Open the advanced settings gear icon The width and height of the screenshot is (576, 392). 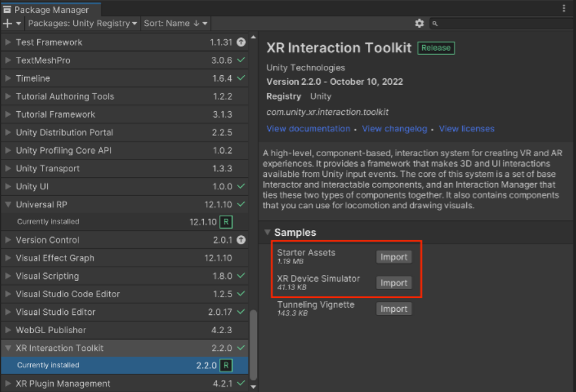pyautogui.click(x=419, y=23)
